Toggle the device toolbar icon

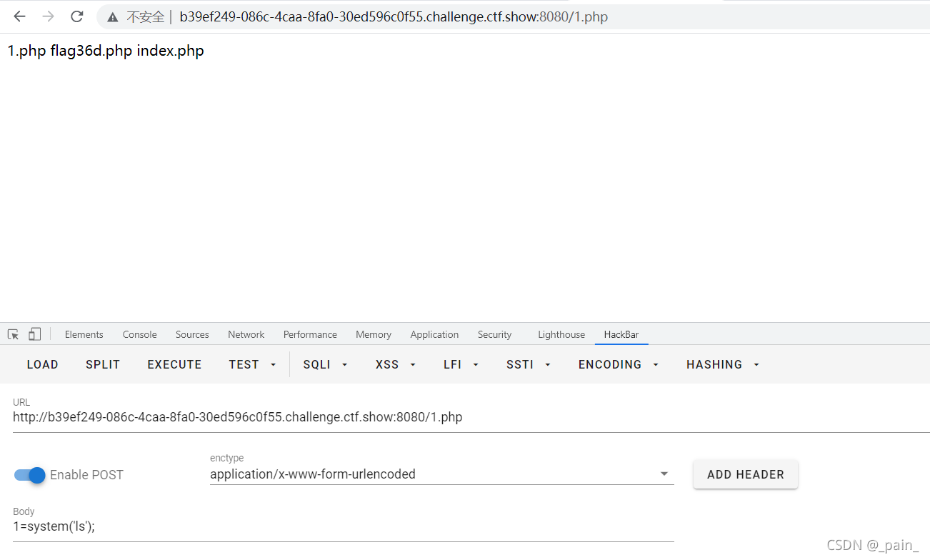pos(34,334)
